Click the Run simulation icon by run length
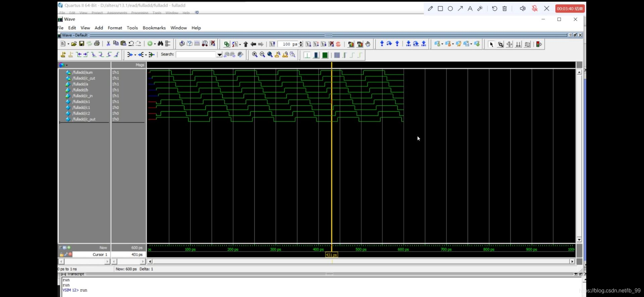The image size is (644, 297). (x=308, y=44)
